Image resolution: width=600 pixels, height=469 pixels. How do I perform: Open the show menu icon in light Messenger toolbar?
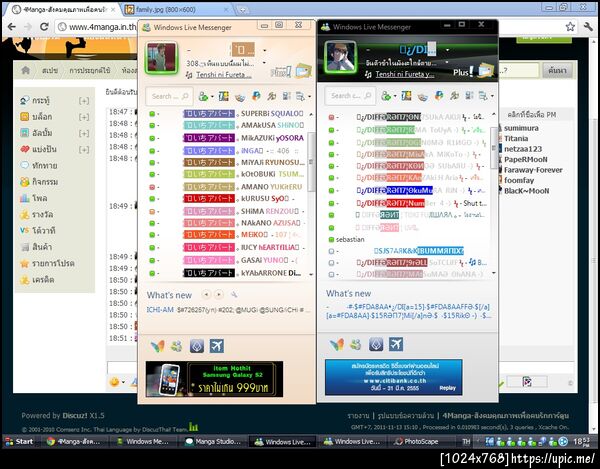click(301, 96)
